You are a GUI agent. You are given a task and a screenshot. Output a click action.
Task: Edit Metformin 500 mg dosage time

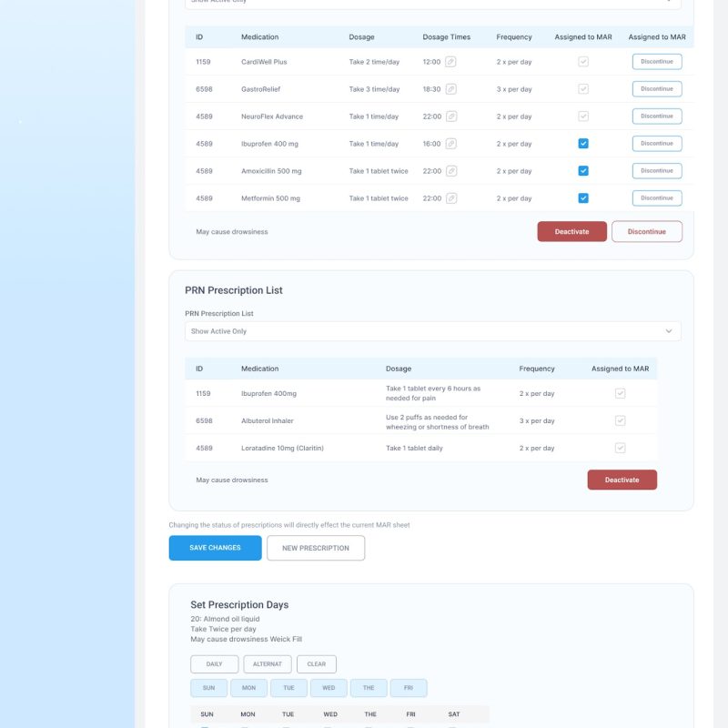(x=451, y=198)
